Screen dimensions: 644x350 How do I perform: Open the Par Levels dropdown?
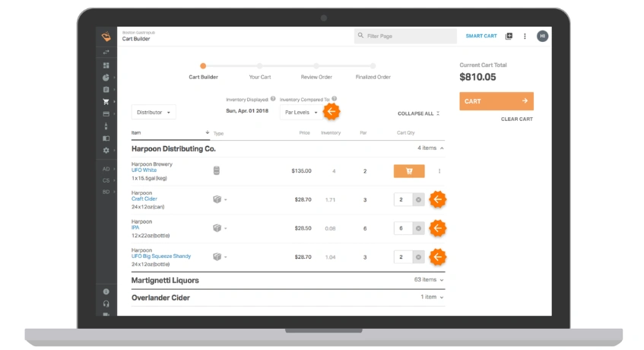click(x=301, y=112)
